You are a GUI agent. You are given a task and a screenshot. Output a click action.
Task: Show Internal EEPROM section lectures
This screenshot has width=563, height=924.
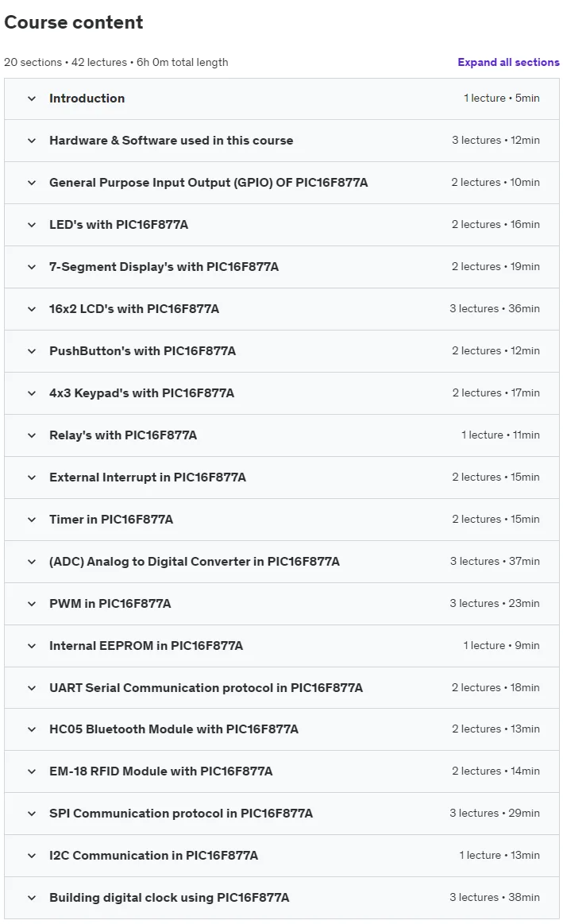(281, 646)
